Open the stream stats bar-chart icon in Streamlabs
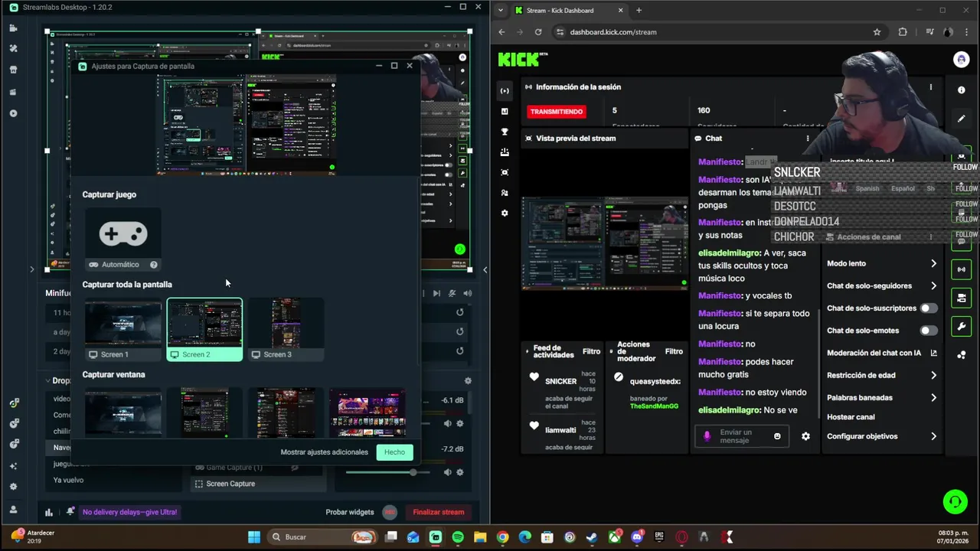980x551 pixels. 49,512
